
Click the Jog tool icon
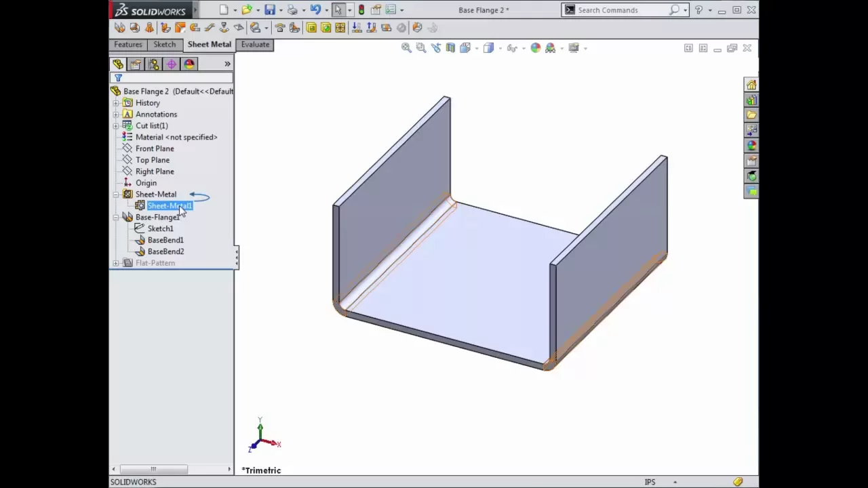pos(210,28)
